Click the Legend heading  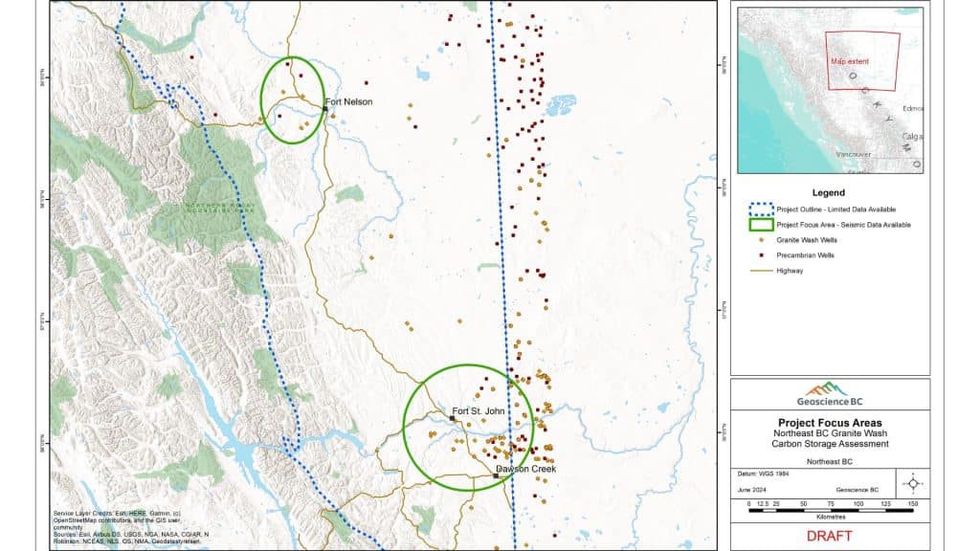[x=830, y=191]
